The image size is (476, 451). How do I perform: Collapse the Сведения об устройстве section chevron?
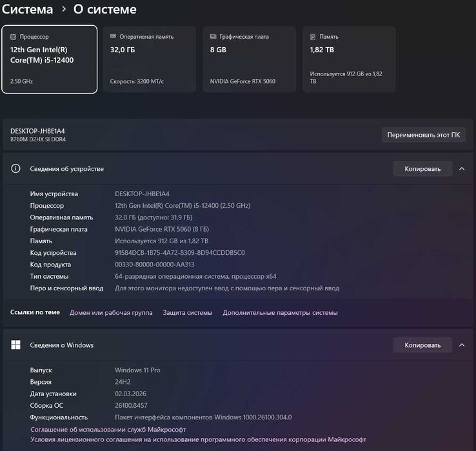(x=462, y=168)
